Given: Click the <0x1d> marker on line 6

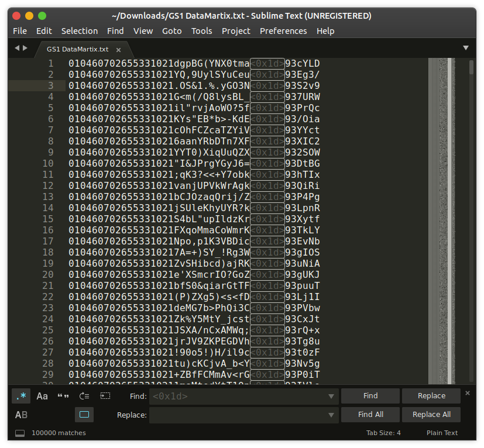Looking at the screenshot, I should [x=267, y=119].
